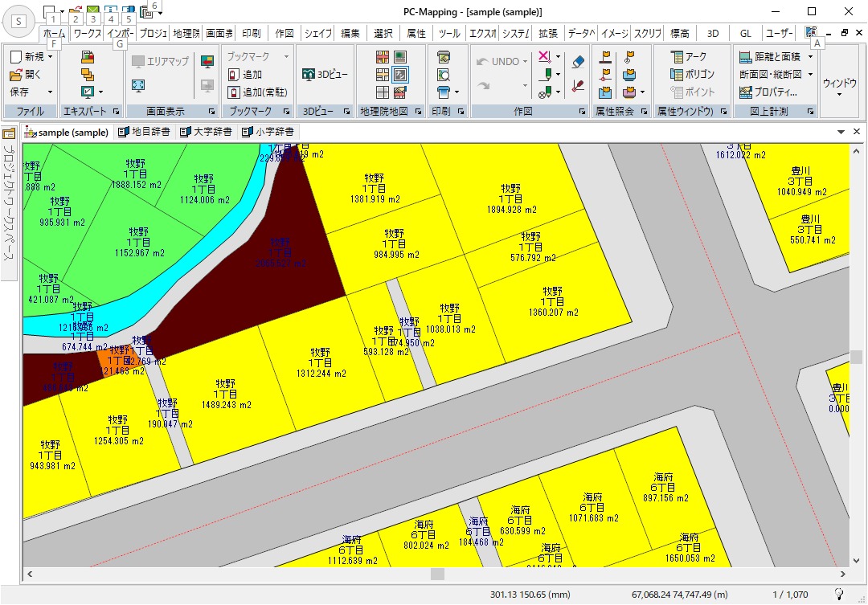868x605 pixels.
Task: Click the 1 / 1,070 status bar count
Action: click(790, 595)
